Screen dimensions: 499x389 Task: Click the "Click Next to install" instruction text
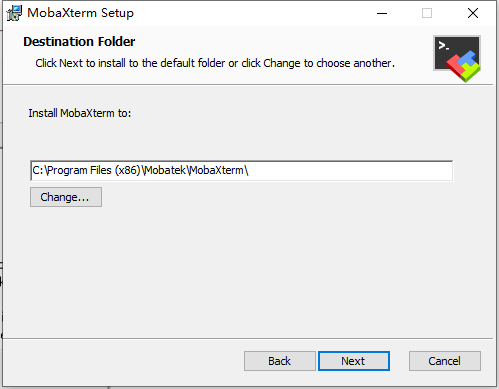(x=215, y=63)
